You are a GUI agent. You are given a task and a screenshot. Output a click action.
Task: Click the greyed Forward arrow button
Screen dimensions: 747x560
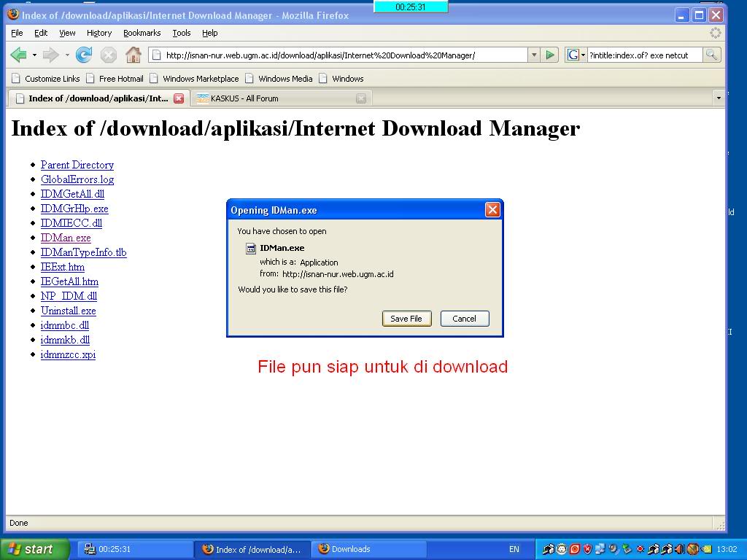tap(50, 55)
